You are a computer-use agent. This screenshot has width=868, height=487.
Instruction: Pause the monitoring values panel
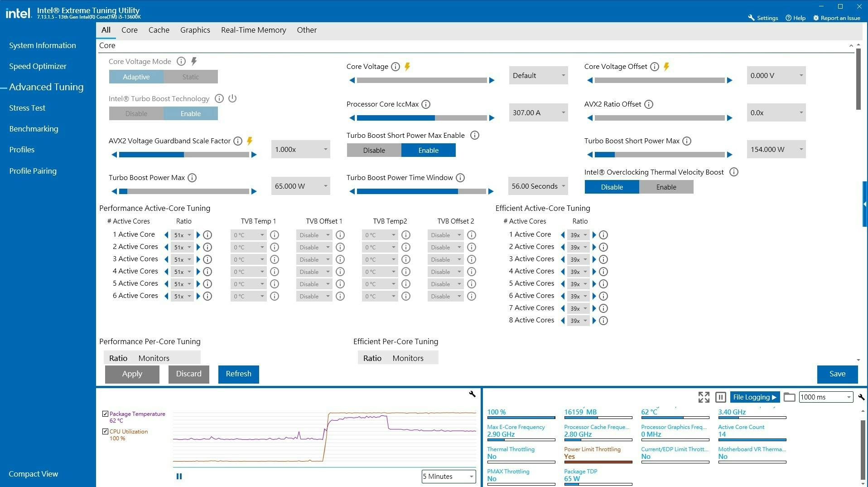point(720,397)
